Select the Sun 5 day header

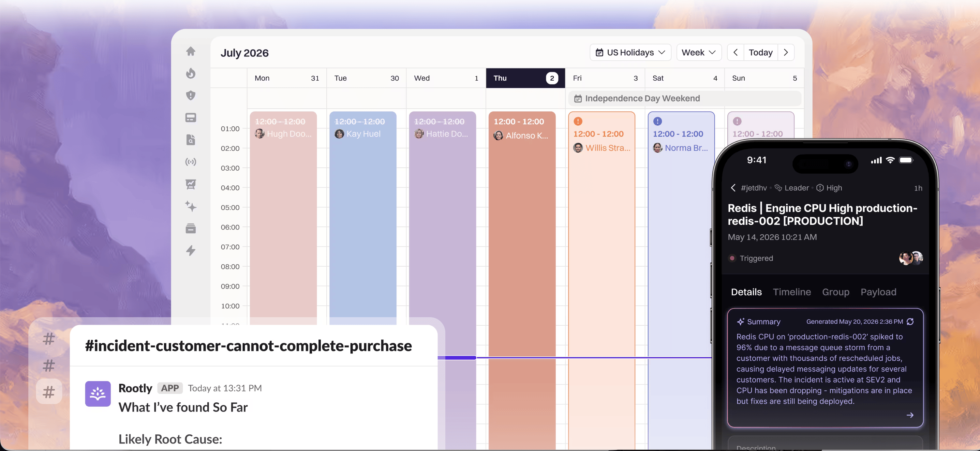coord(764,78)
